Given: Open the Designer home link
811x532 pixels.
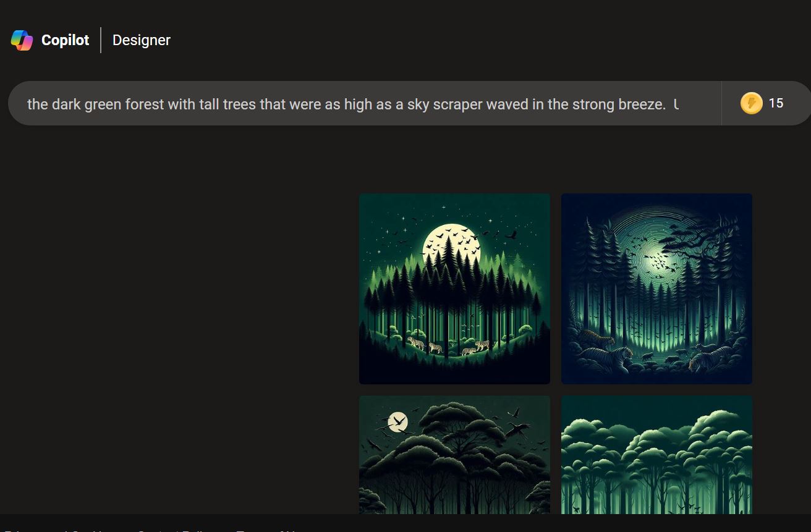Looking at the screenshot, I should tap(142, 40).
